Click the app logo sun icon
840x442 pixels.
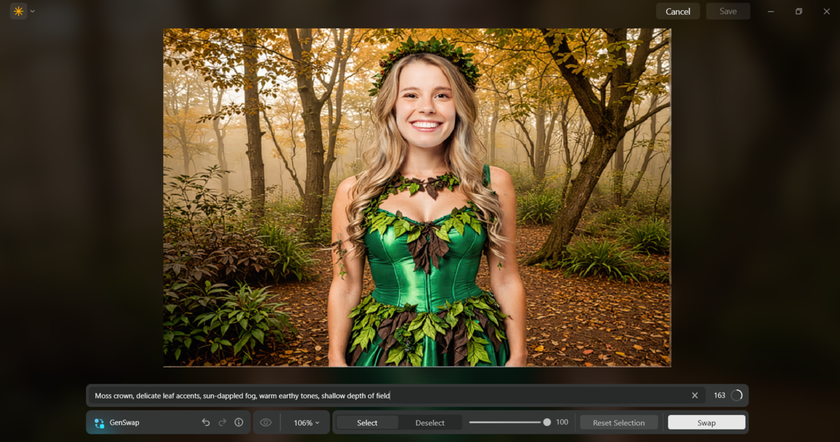pos(18,11)
